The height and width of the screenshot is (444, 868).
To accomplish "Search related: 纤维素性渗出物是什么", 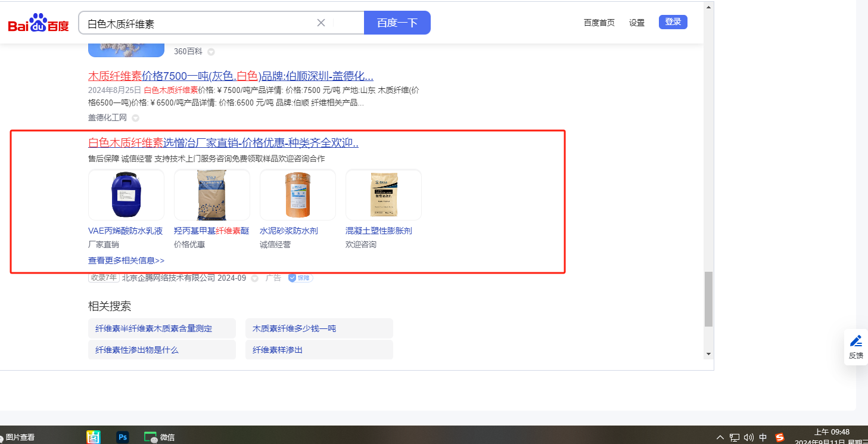I will [x=162, y=350].
